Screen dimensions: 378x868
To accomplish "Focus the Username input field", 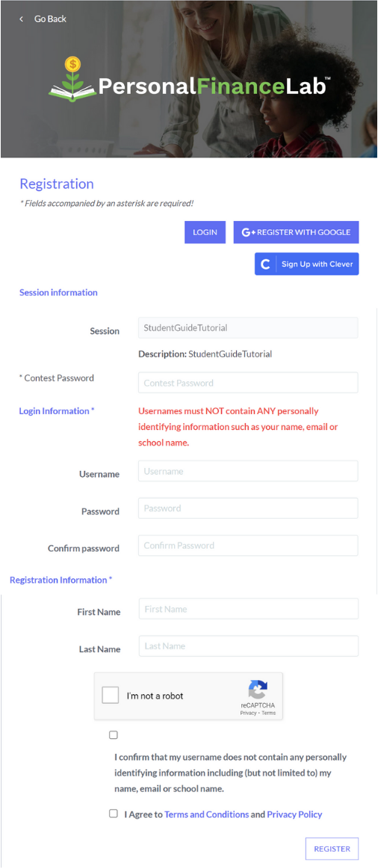I will (248, 471).
